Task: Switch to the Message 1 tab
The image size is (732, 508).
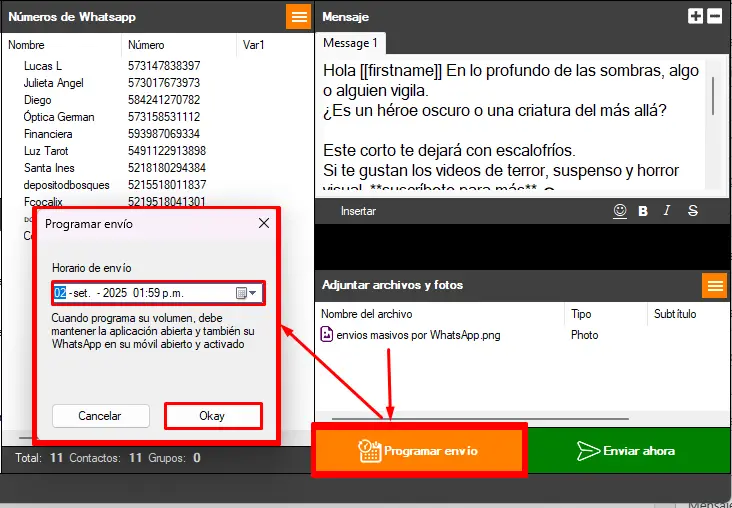Action: click(x=350, y=43)
